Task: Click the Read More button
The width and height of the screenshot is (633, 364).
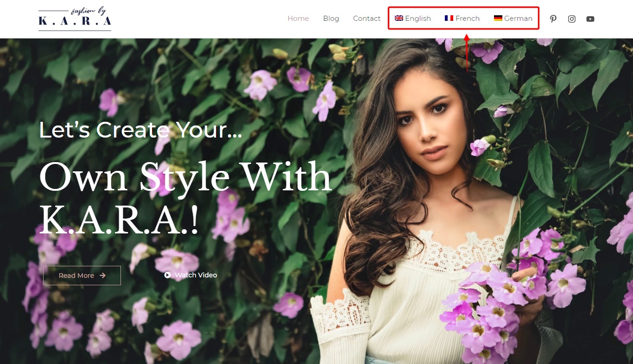Action: click(82, 276)
